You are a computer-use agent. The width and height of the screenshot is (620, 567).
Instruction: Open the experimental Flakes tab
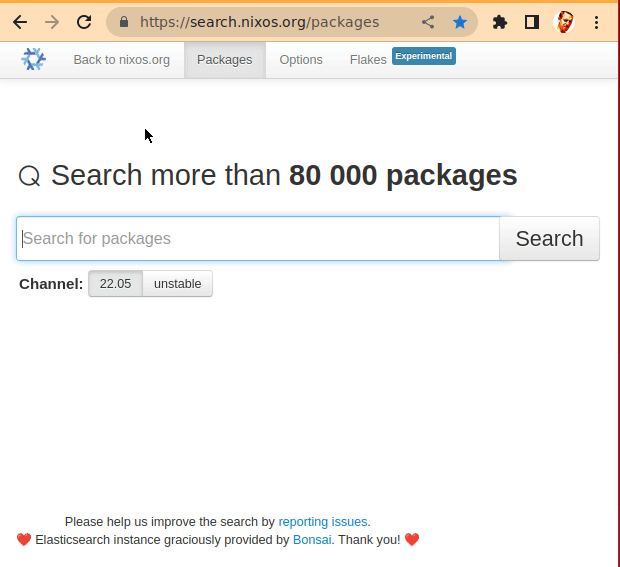pyautogui.click(x=368, y=60)
